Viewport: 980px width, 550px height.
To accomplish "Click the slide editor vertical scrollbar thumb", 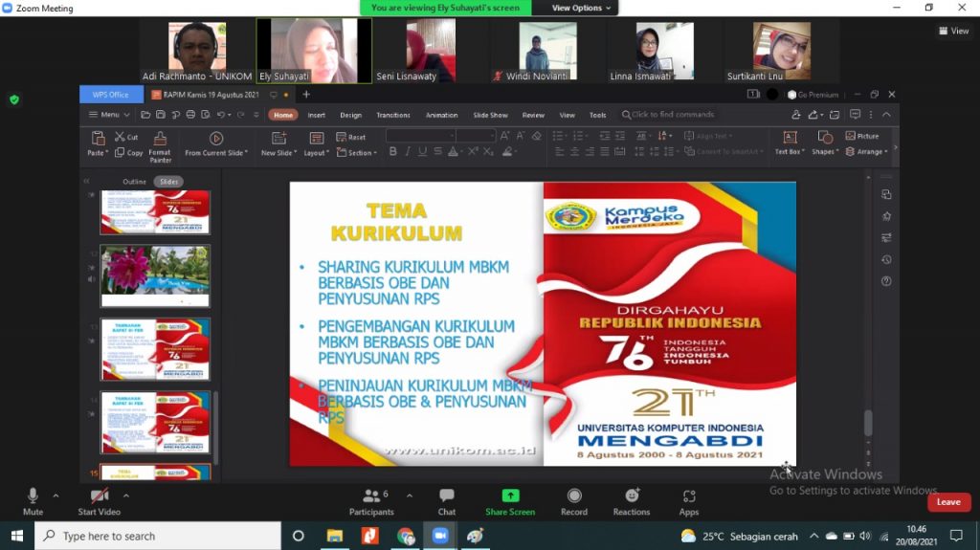I will pos(867,423).
